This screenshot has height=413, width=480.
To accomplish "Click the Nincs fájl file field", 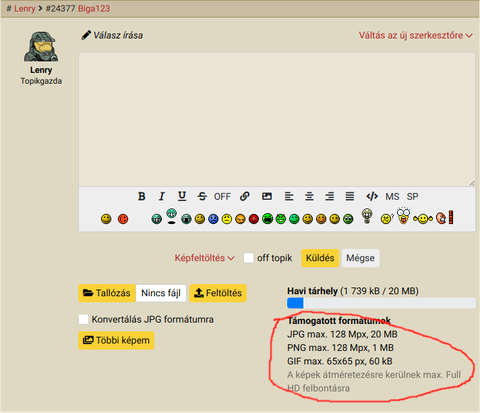I will pyautogui.click(x=161, y=293).
